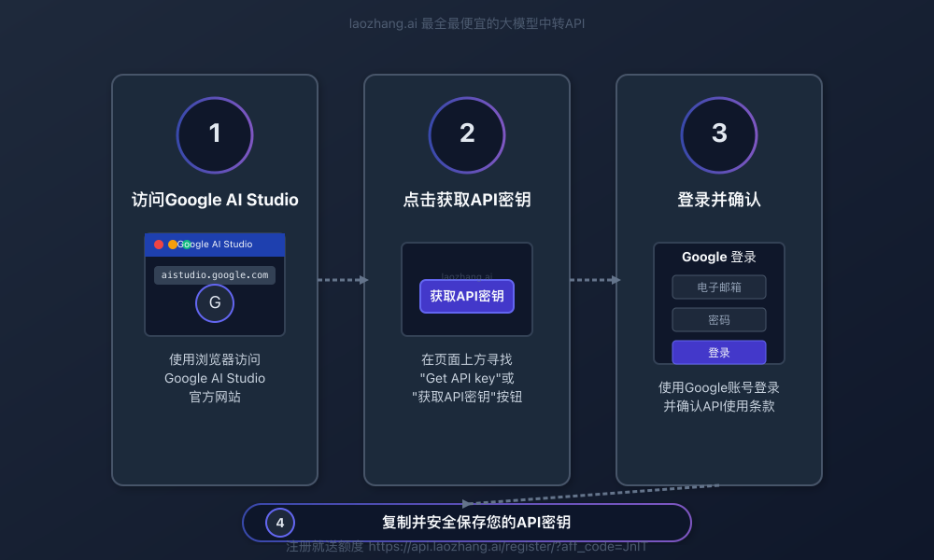
Task: Click the heading 访问Google AI Studio
Action: coord(215,200)
